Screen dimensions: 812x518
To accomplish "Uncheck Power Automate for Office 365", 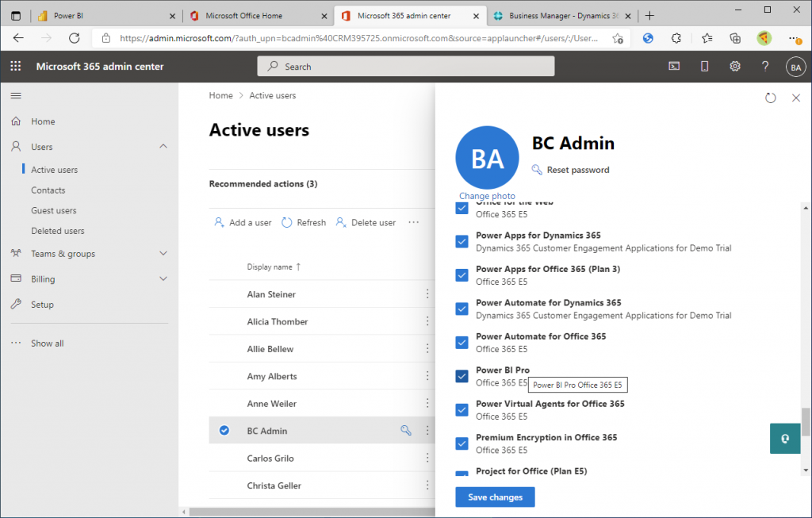I will click(462, 343).
